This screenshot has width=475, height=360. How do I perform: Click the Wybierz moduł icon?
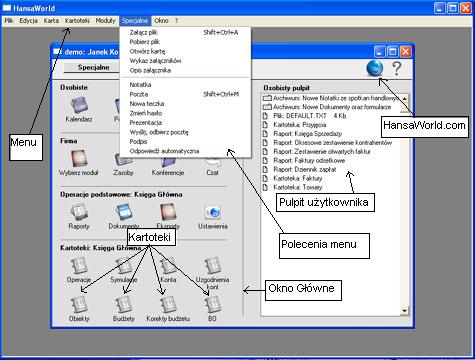79,158
